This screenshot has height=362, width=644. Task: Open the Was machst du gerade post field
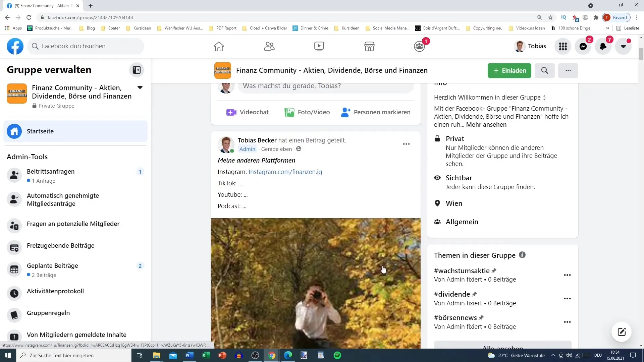[325, 86]
